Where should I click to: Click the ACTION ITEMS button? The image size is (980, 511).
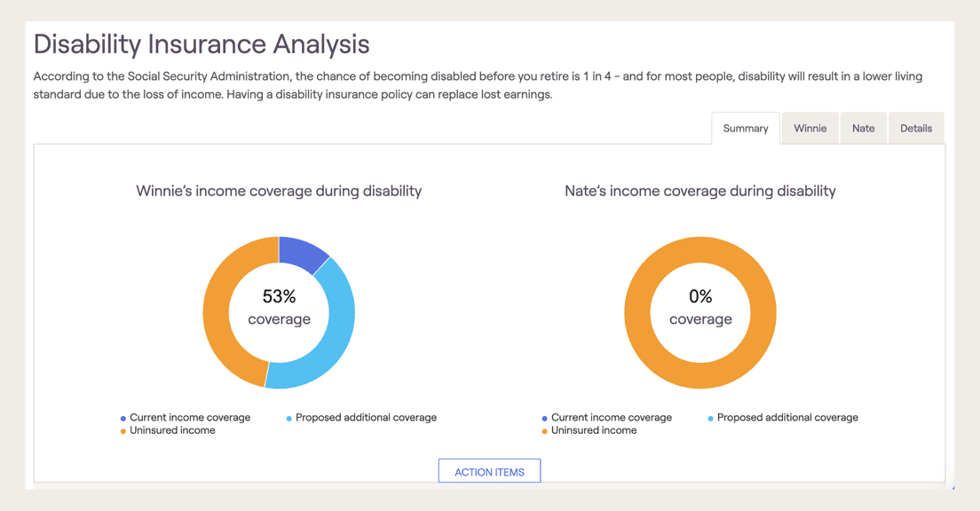pyautogui.click(x=489, y=470)
